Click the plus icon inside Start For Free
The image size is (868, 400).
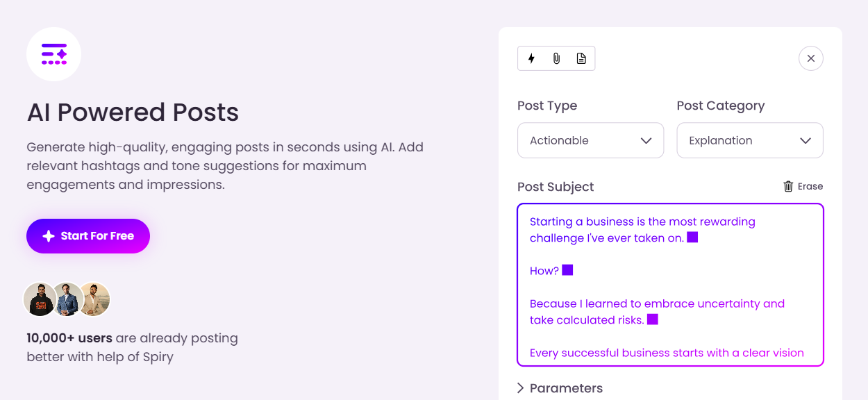[x=47, y=236]
